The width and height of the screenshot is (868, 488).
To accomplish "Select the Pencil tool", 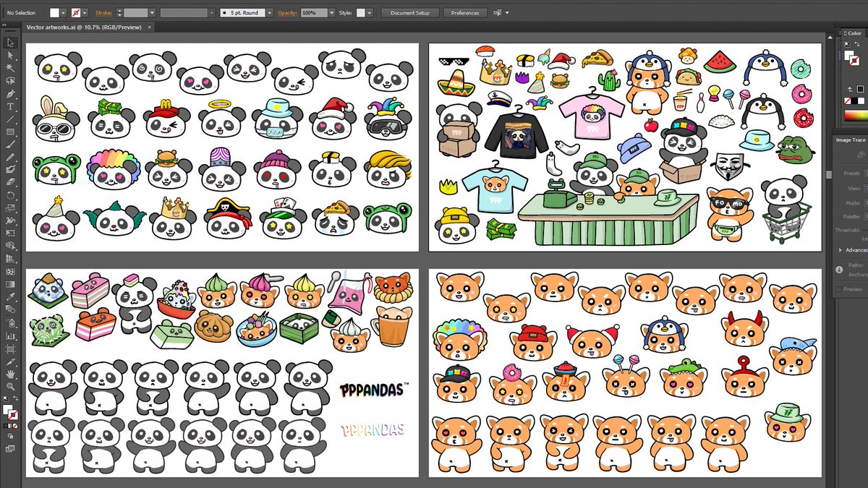I will (x=10, y=157).
